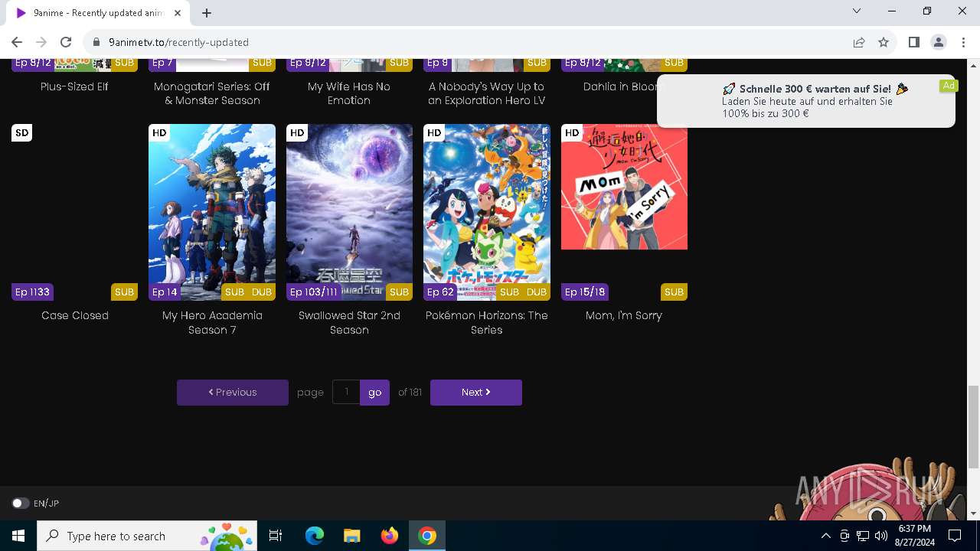Open Swallowed Star 2nd Season title link
The image size is (980, 551).
click(349, 322)
